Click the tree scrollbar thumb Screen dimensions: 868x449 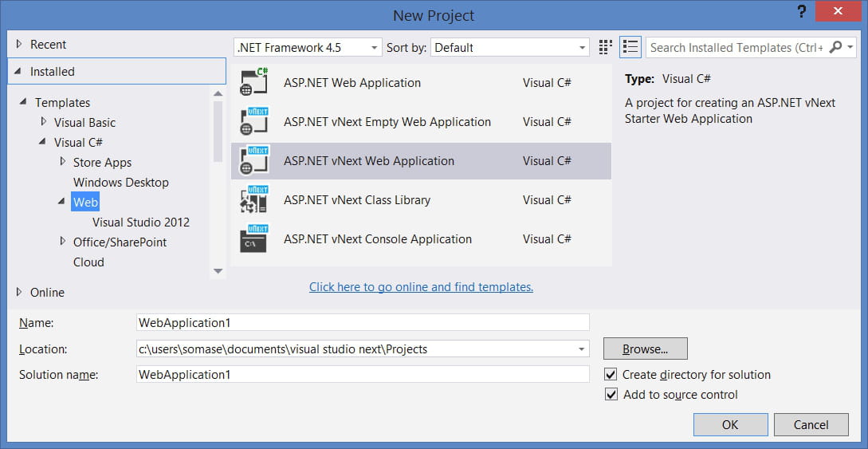tap(218, 132)
